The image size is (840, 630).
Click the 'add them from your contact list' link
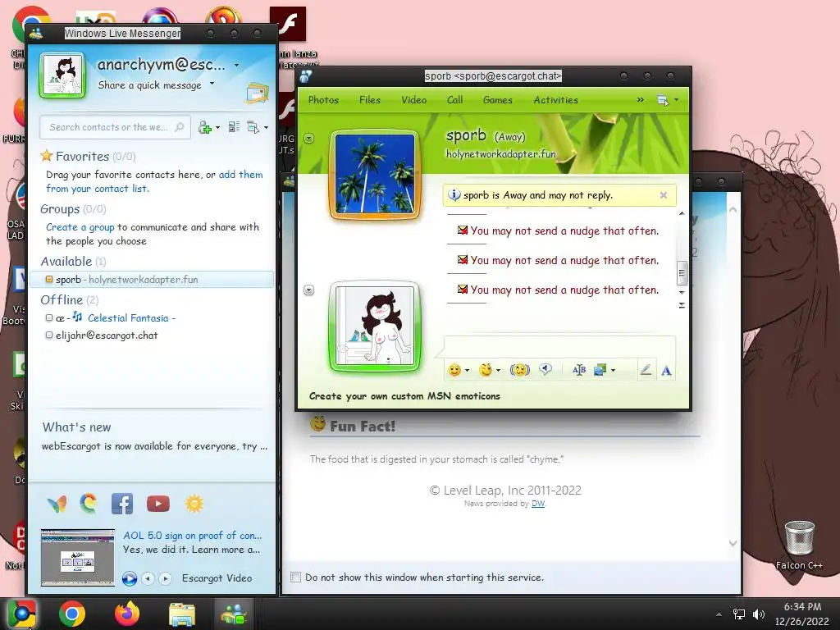pyautogui.click(x=154, y=181)
